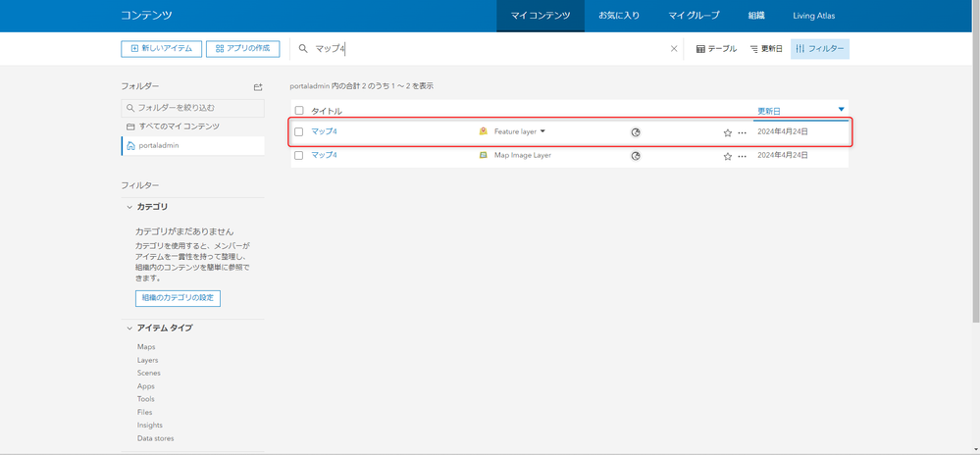The width and height of the screenshot is (980, 455).
Task: Open more options for Map Image Layer row
Action: pos(742,157)
